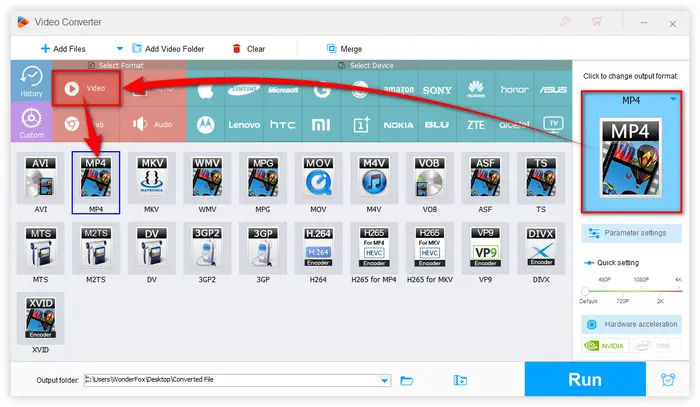
Task: Open the History panel
Action: coord(31,81)
